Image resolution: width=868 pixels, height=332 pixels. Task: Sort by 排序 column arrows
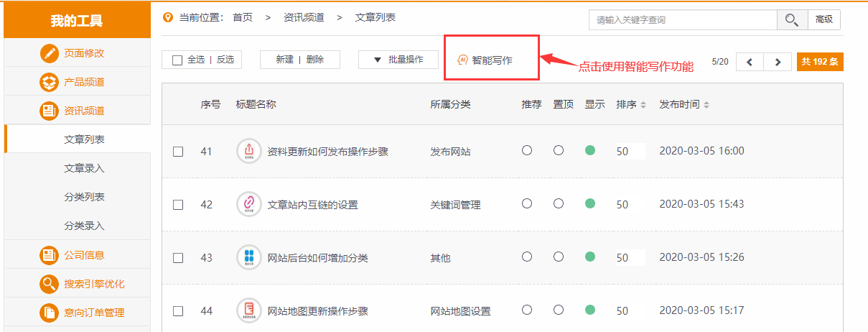click(x=643, y=105)
